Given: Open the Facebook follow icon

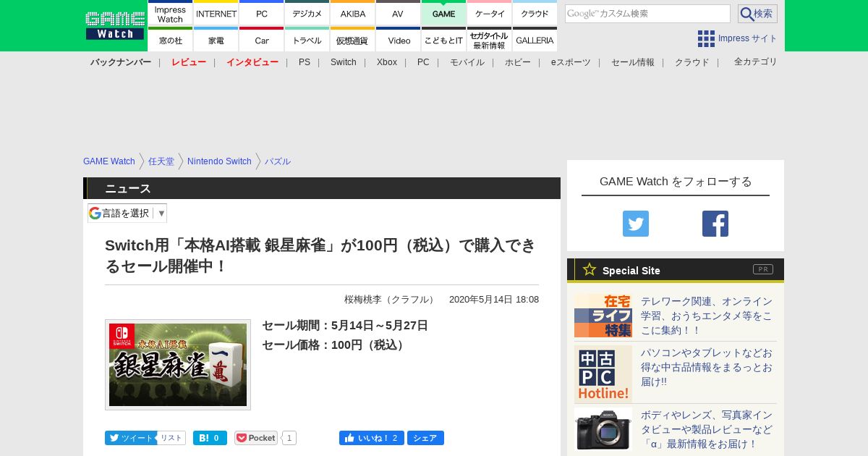Looking at the screenshot, I should point(715,224).
